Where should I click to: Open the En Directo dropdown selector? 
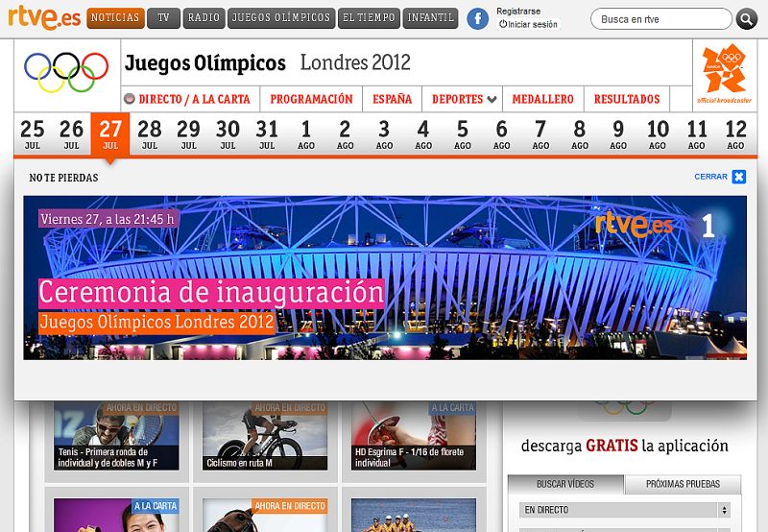pyautogui.click(x=625, y=510)
